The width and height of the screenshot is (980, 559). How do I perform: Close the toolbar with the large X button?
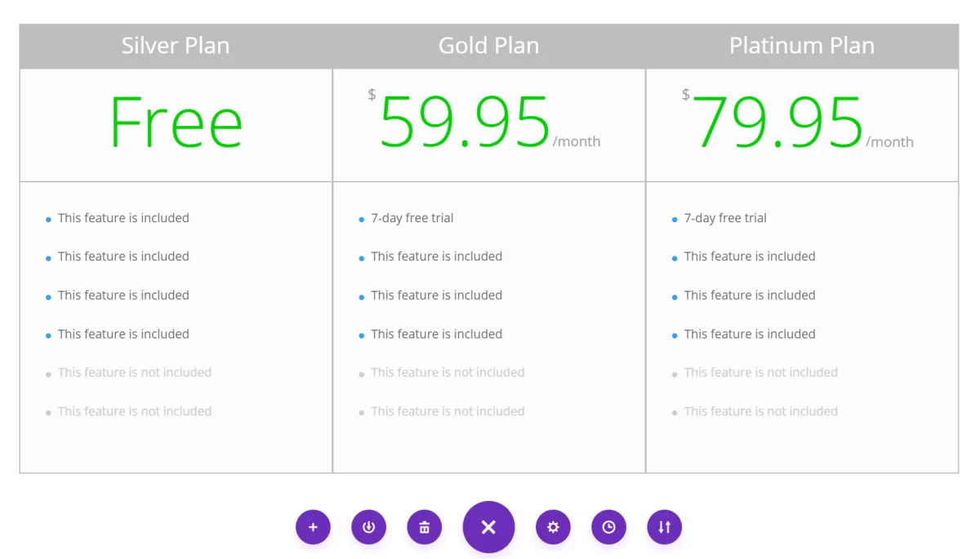pyautogui.click(x=488, y=527)
